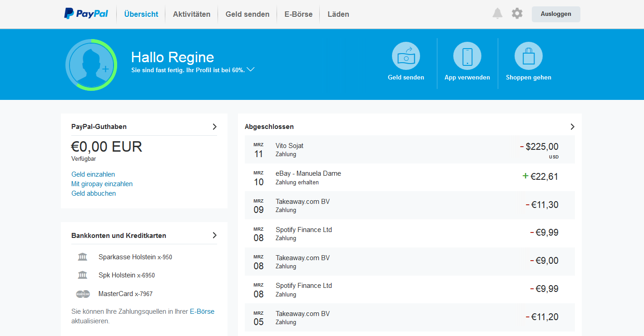Screen dimensions: 644x336
Task: Click the Geld senden money icon
Action: [x=406, y=56]
